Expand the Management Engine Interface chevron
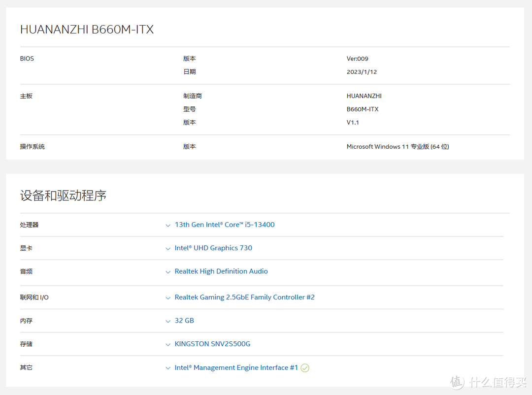This screenshot has height=395, width=532. click(x=167, y=368)
